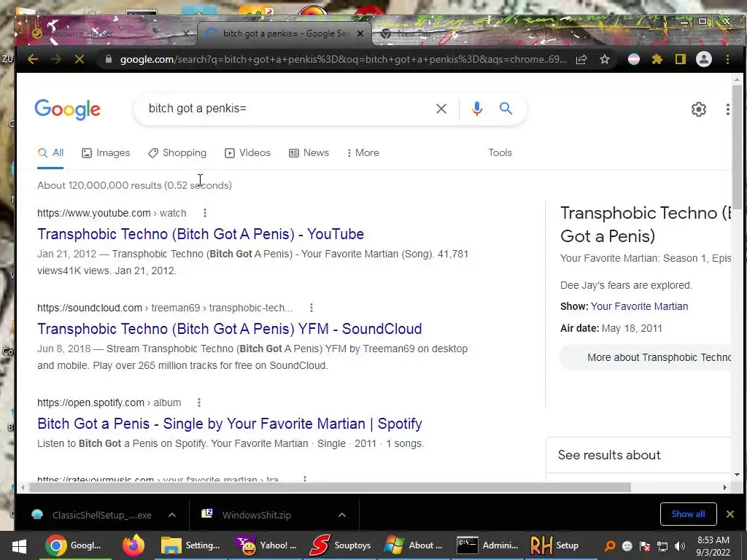Clear the Google search box

pos(441,109)
